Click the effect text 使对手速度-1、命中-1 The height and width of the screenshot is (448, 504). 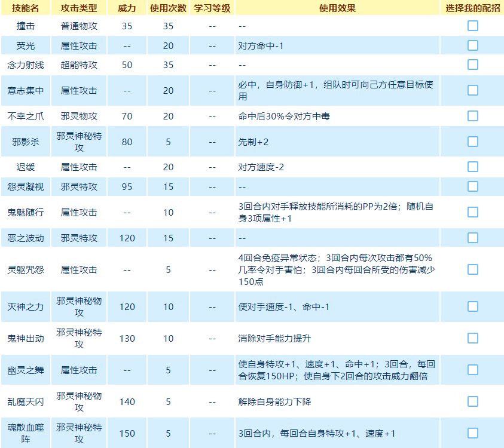(283, 306)
